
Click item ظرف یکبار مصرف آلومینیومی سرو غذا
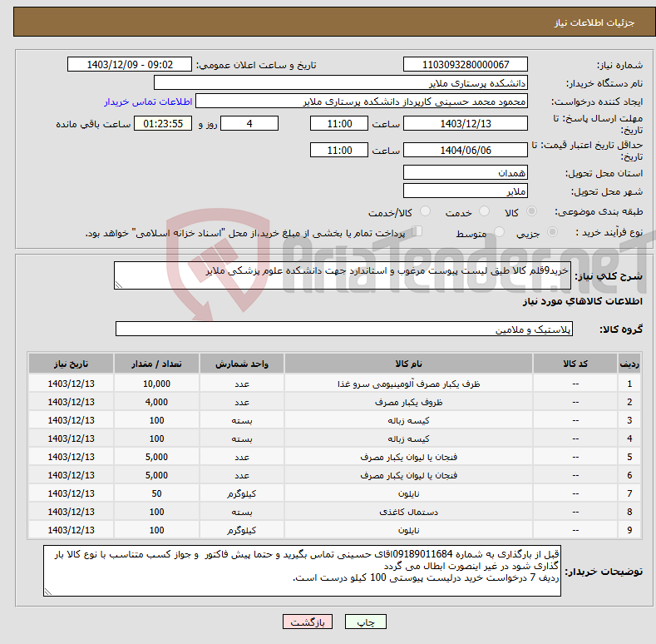408,384
